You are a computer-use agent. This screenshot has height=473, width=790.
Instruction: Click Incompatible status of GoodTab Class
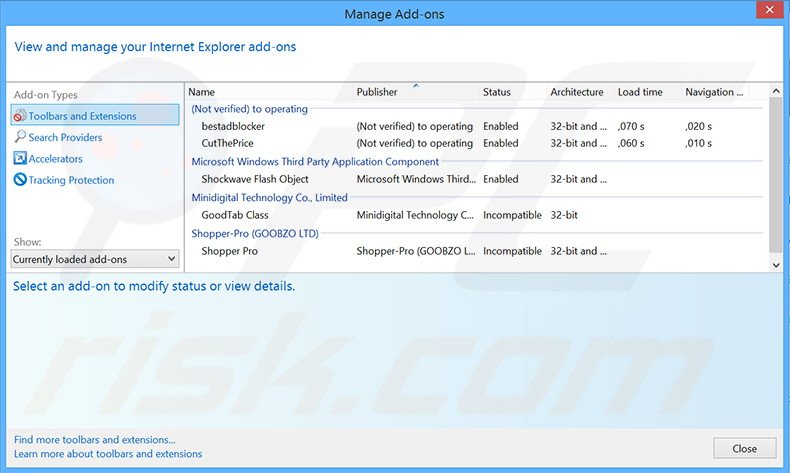click(512, 215)
